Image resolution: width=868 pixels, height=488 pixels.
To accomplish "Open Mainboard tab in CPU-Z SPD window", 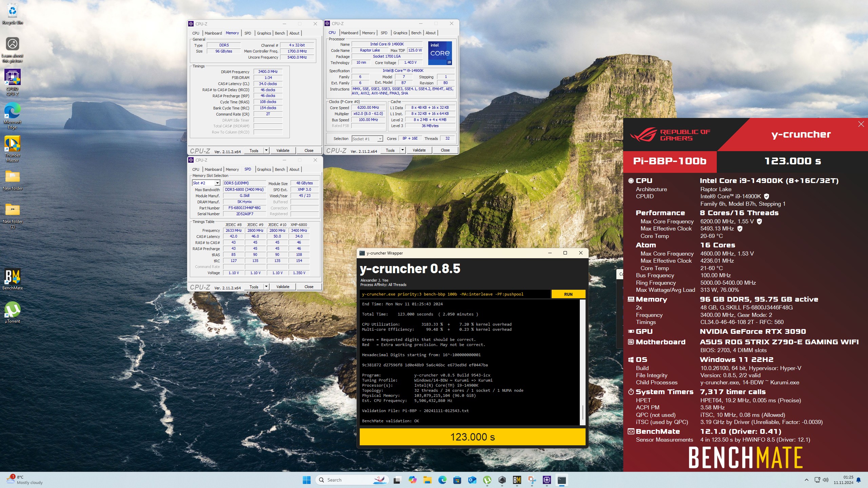I will [213, 169].
